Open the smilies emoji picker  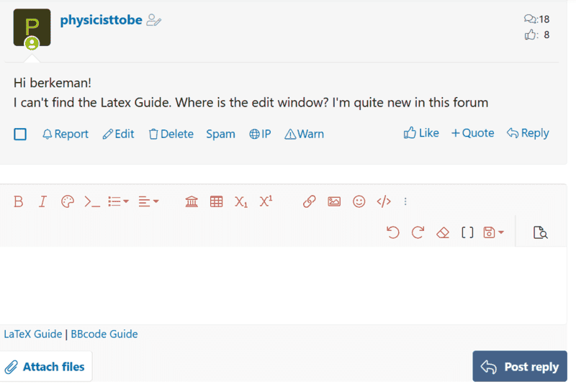coord(359,202)
